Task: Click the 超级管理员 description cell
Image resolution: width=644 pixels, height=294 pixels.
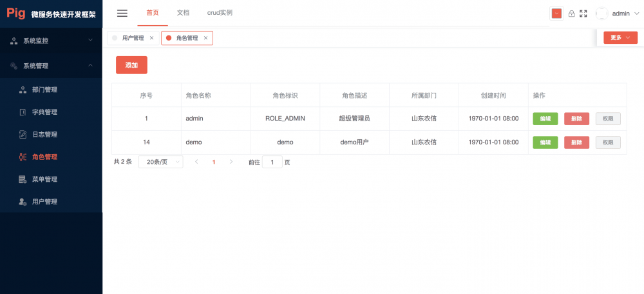Action: [354, 119]
